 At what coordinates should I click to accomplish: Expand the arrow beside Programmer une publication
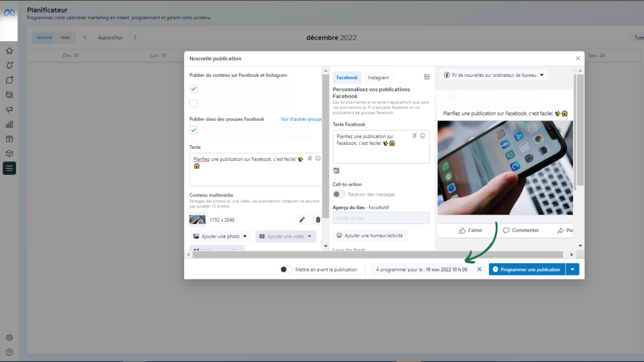click(573, 269)
